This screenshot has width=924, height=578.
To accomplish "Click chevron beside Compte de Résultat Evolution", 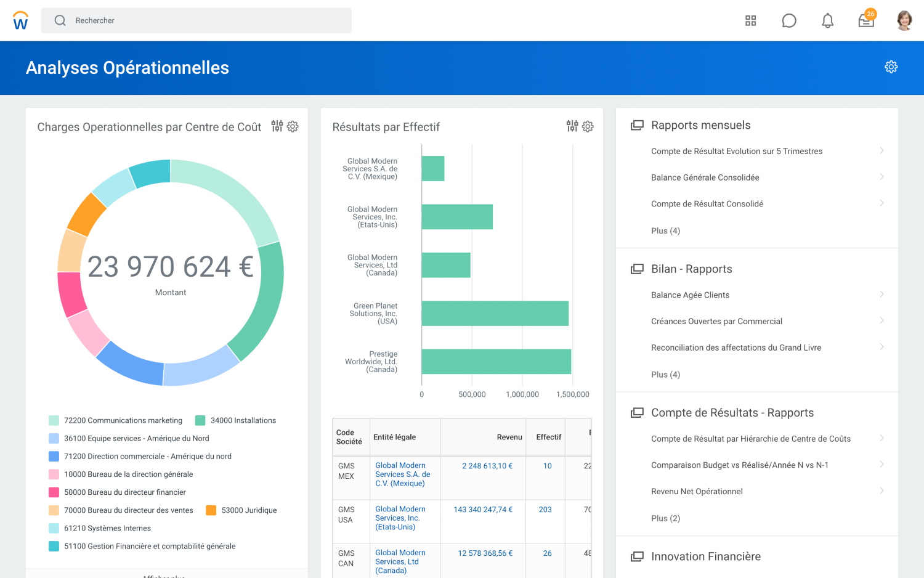I will [881, 150].
